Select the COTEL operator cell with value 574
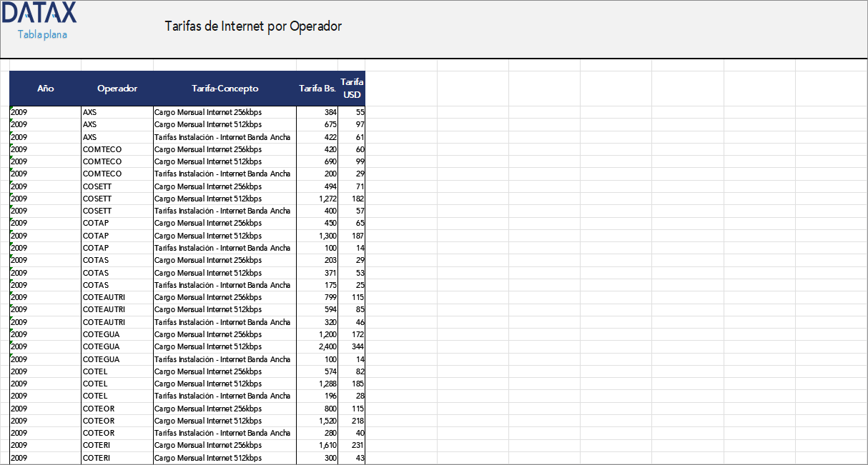This screenshot has width=868, height=465. (x=117, y=371)
